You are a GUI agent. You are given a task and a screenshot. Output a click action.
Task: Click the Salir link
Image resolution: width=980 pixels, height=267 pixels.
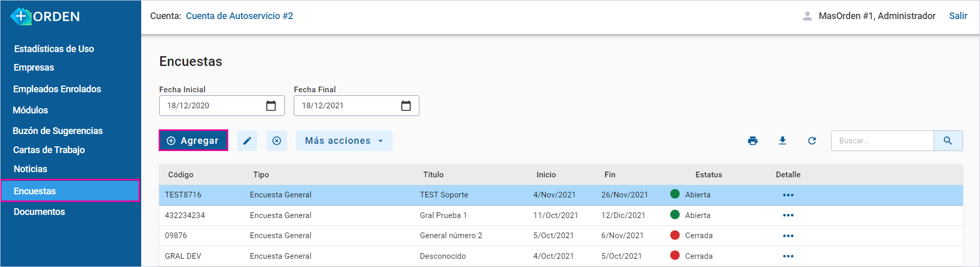click(x=958, y=16)
